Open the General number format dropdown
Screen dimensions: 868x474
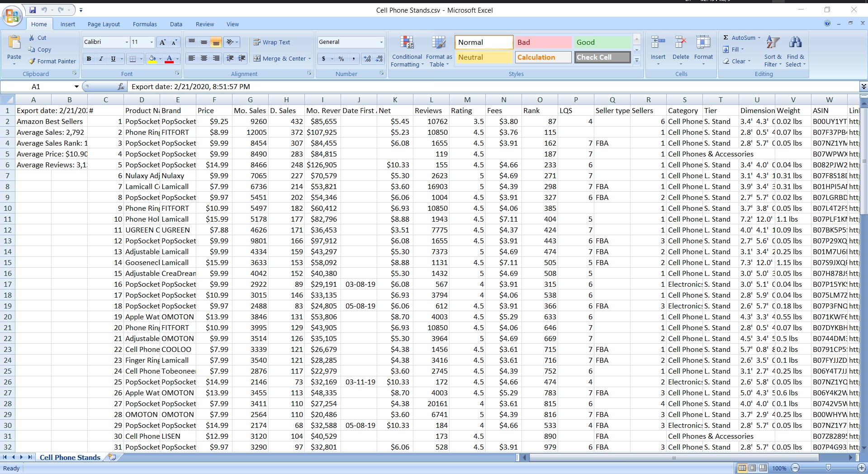pyautogui.click(x=381, y=42)
